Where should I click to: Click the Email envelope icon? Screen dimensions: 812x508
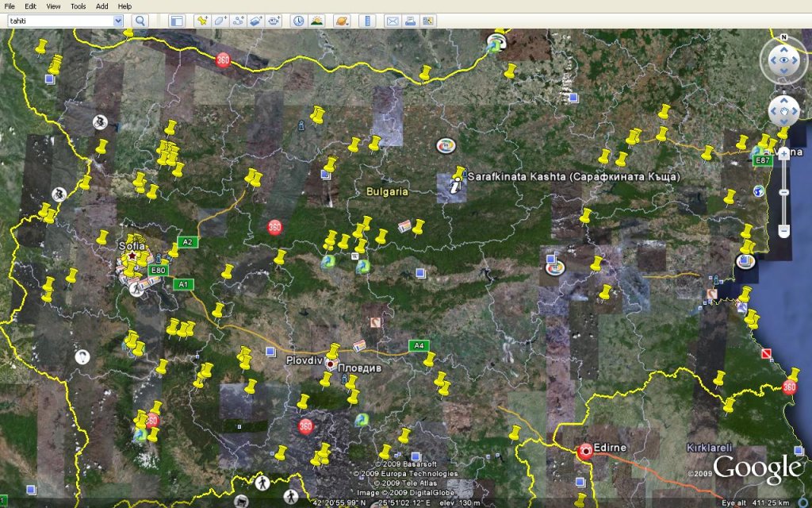[x=392, y=21]
